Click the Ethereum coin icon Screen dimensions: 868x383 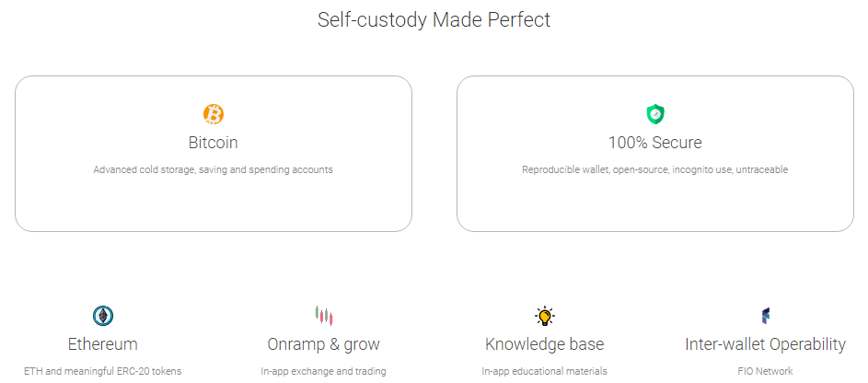click(103, 316)
